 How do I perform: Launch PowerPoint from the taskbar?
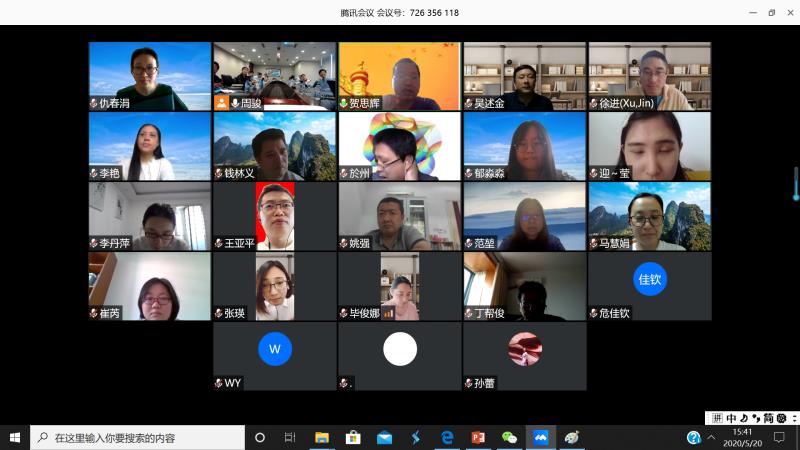[478, 438]
